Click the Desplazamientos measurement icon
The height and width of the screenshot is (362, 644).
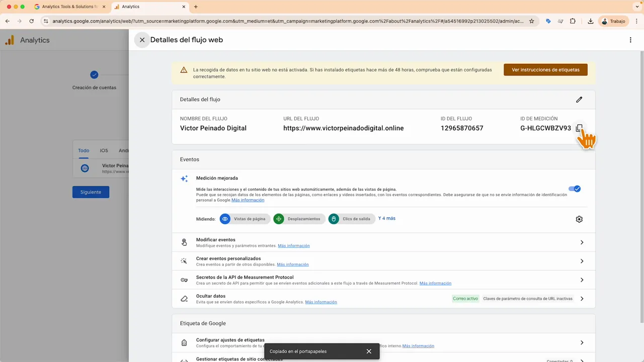coord(279,219)
